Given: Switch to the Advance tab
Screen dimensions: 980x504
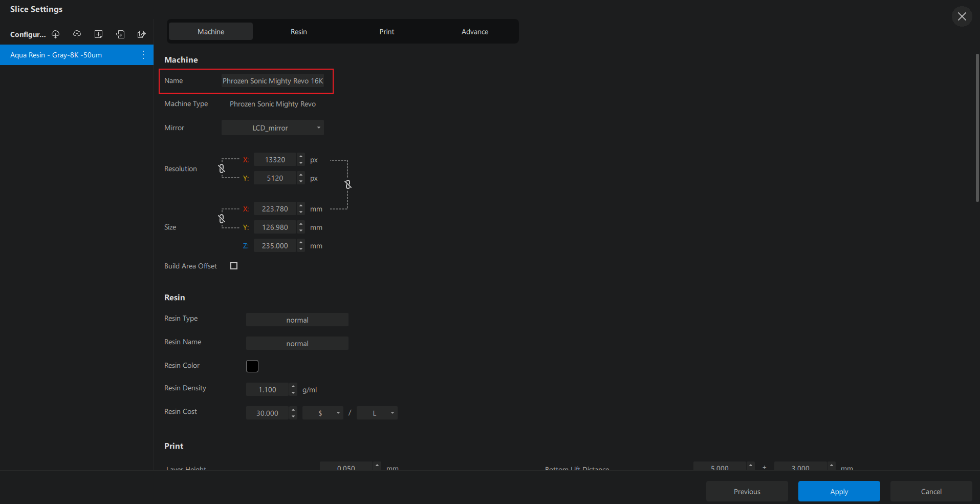Looking at the screenshot, I should pos(475,32).
